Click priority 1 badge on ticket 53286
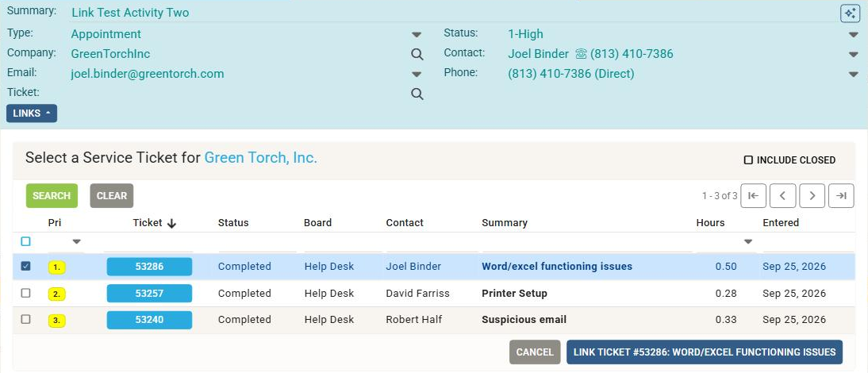The image size is (868, 373). [x=57, y=267]
